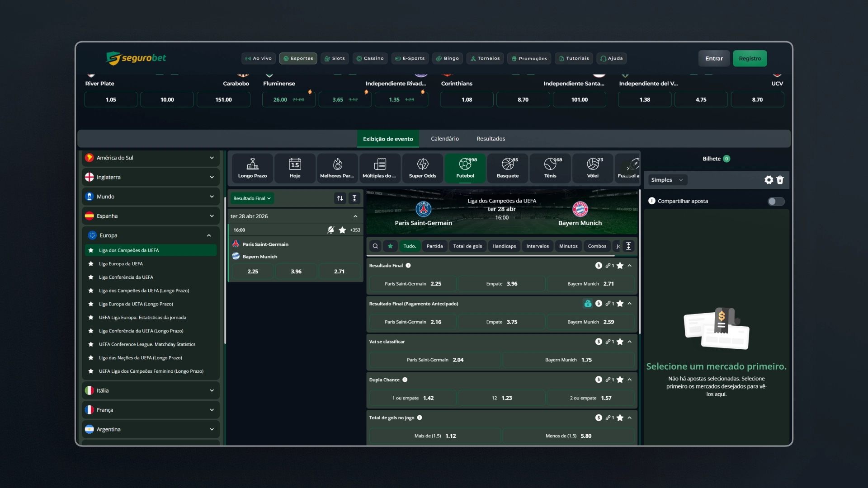Switch to the Calendário tab
The width and height of the screenshot is (868, 488).
pyautogui.click(x=445, y=139)
